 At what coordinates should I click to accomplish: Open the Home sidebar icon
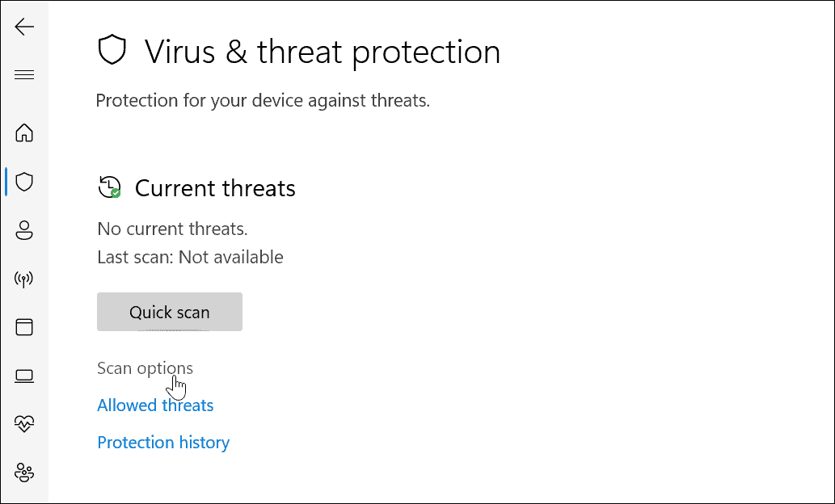(x=24, y=132)
